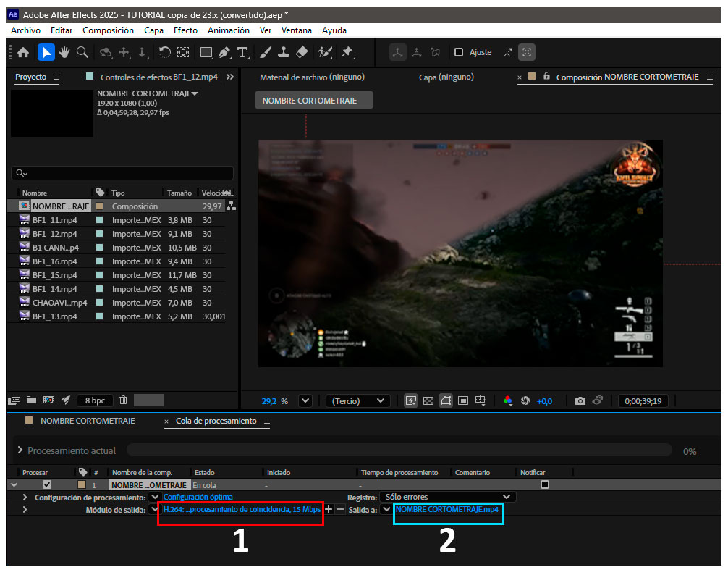728x575 pixels.
Task: Select the Roto Brush tool
Action: [x=325, y=52]
